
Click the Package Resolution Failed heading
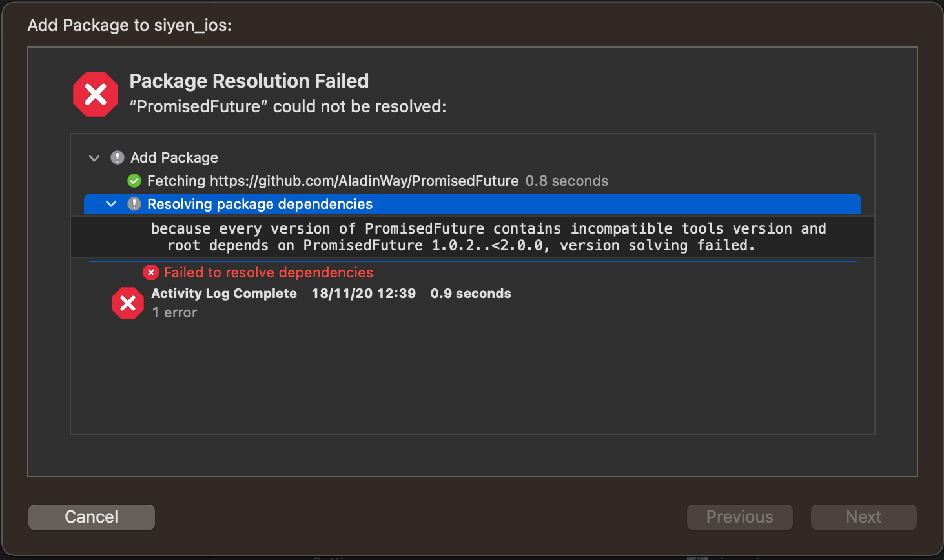pyautogui.click(x=249, y=81)
